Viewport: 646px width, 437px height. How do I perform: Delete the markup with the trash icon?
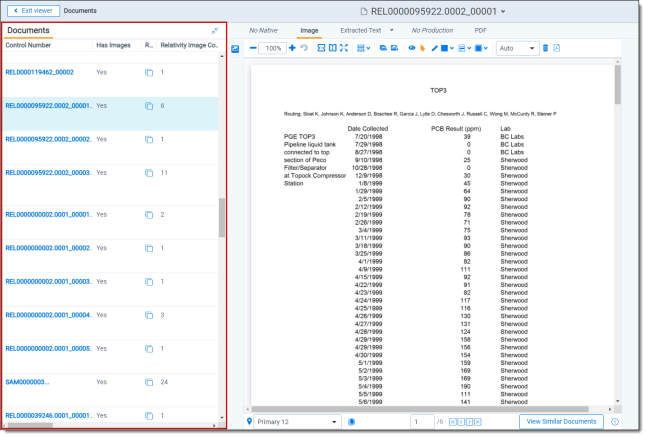(x=545, y=48)
